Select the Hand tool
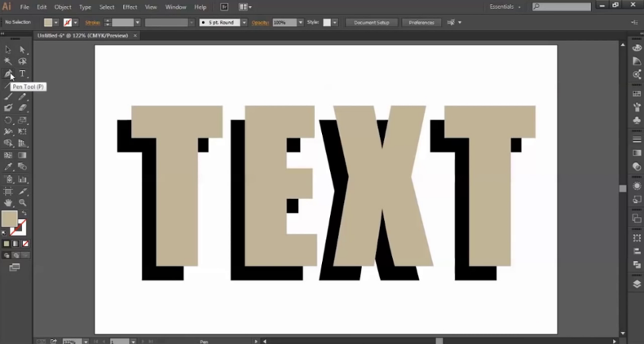 coord(8,203)
